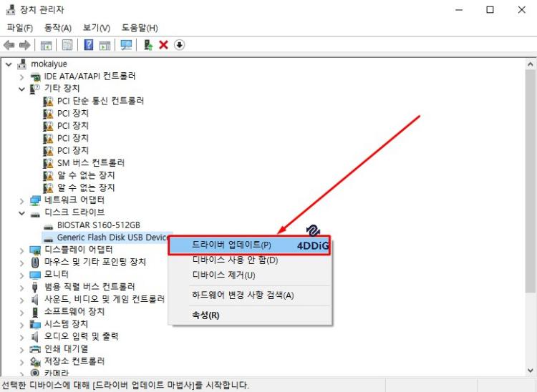Open the 도움말(H) menu
The height and width of the screenshot is (392, 537).
pyautogui.click(x=140, y=28)
